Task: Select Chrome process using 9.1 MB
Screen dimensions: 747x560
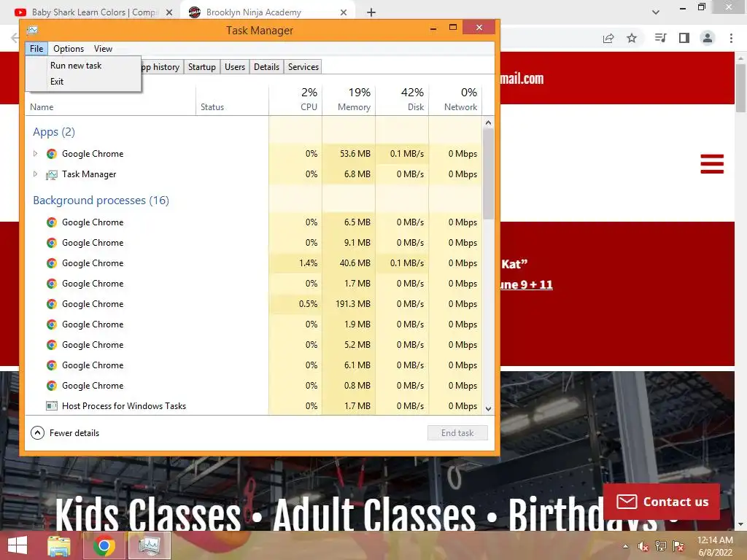Action: (x=253, y=243)
